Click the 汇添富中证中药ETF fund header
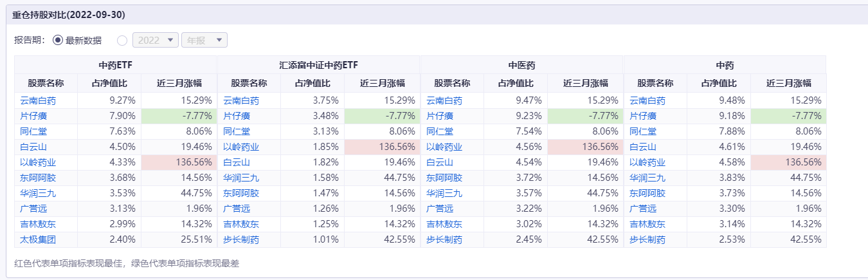 point(318,65)
